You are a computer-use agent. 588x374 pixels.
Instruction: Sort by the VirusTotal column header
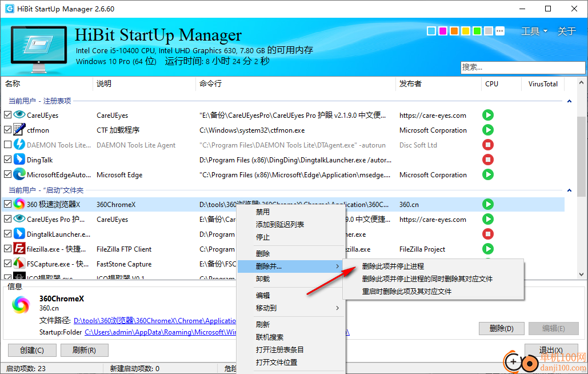pyautogui.click(x=543, y=83)
